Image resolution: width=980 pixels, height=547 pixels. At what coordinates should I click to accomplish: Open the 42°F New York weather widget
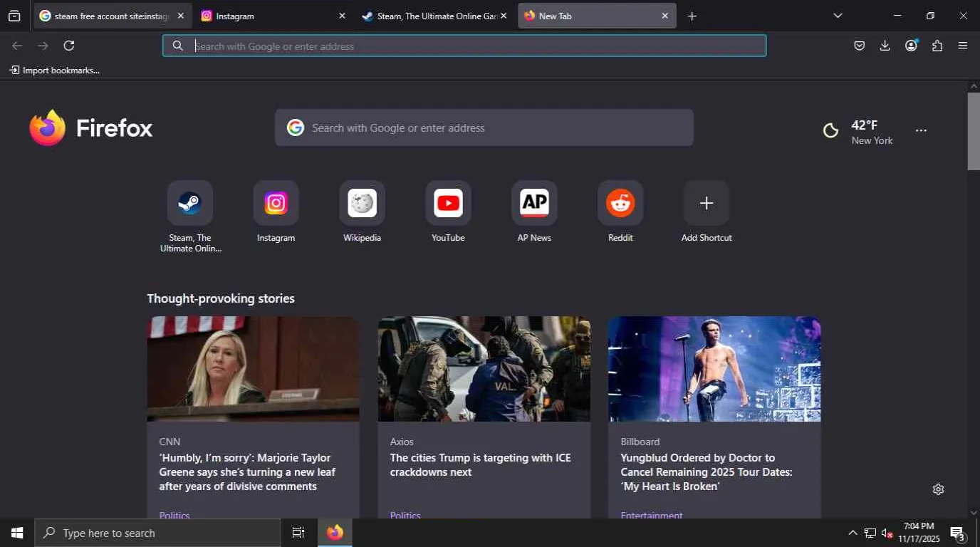pos(859,132)
